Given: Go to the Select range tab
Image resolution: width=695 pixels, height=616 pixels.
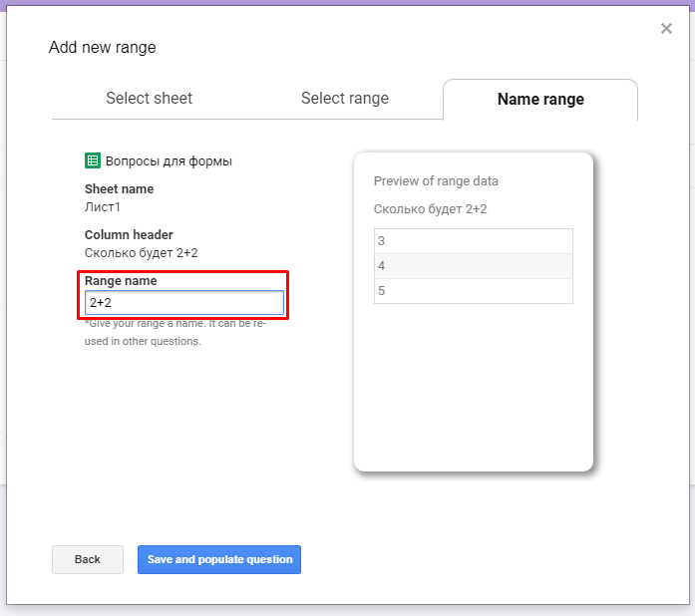Looking at the screenshot, I should tap(345, 99).
